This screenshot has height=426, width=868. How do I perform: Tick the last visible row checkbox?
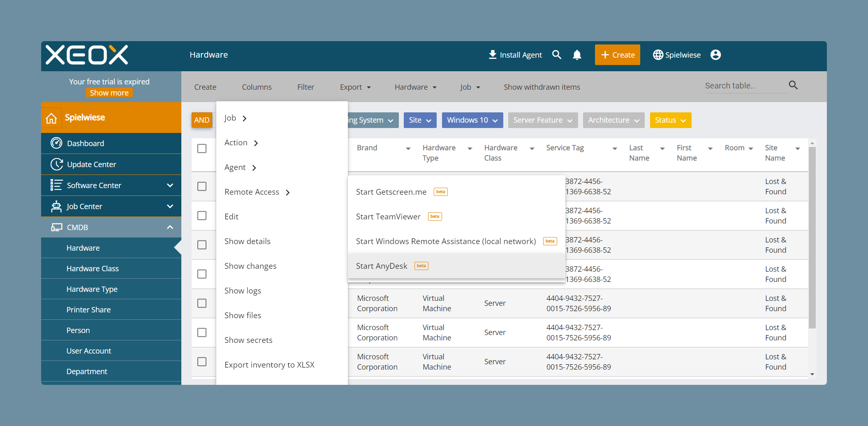click(202, 362)
